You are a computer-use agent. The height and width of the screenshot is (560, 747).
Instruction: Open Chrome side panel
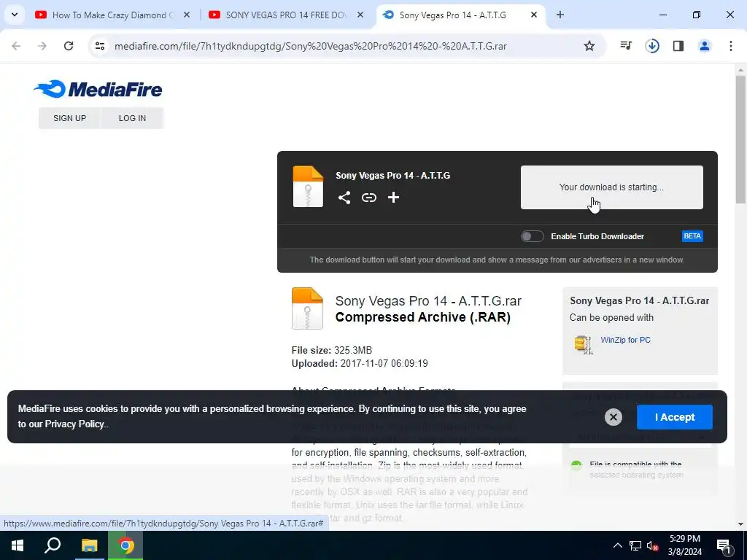coord(678,46)
